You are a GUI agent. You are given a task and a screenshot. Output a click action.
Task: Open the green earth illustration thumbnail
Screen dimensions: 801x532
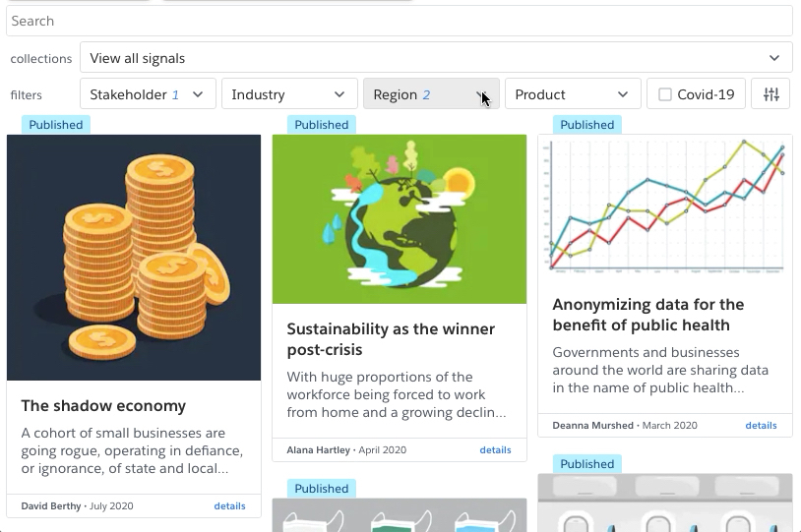(399, 219)
